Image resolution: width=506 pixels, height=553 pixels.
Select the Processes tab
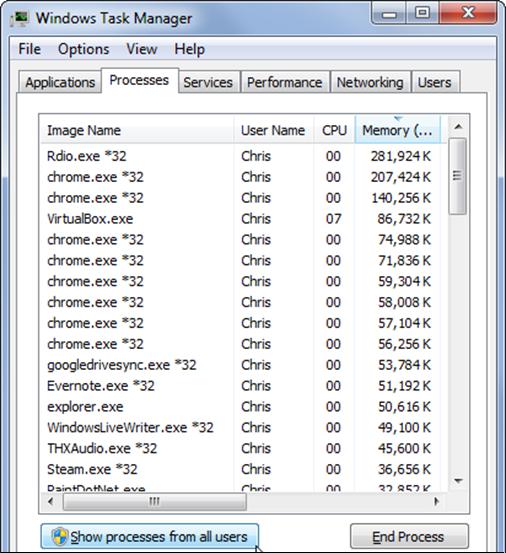tap(139, 80)
